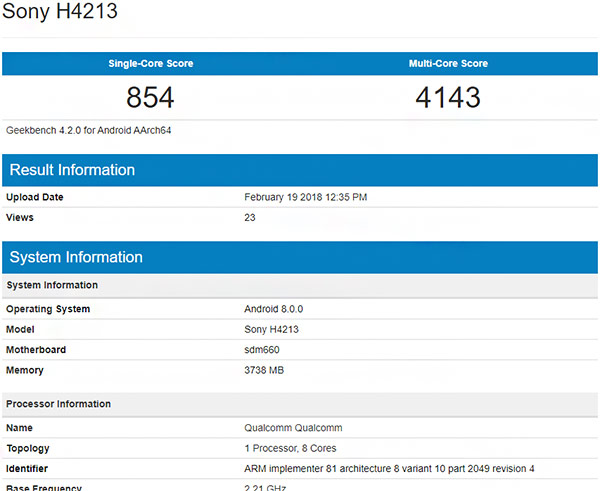
Task: Select the Single-Core Score column header
Action: click(150, 64)
